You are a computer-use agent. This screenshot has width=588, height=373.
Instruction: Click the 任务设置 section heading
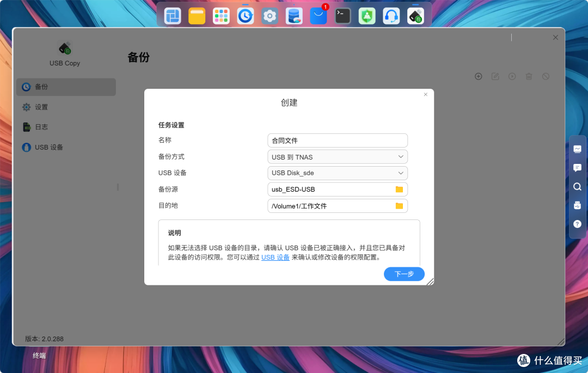tap(171, 125)
